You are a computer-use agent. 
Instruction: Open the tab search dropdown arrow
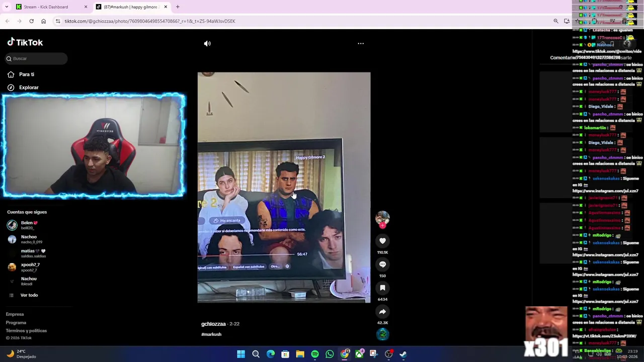(7, 7)
